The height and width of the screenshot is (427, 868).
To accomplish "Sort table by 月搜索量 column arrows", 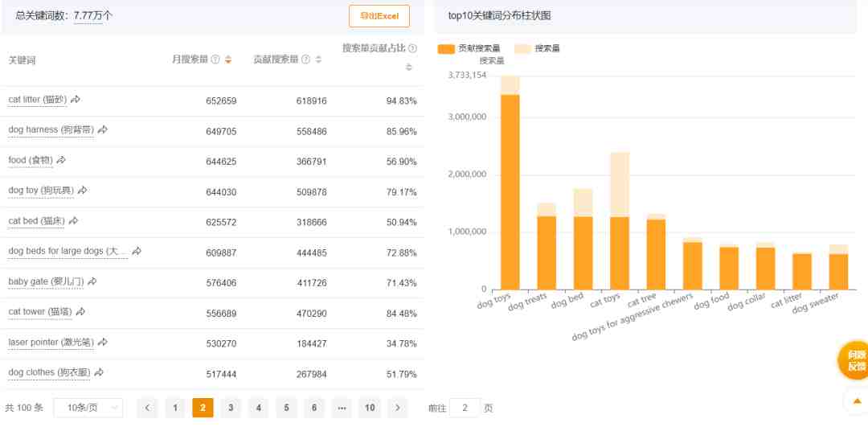I will (228, 60).
